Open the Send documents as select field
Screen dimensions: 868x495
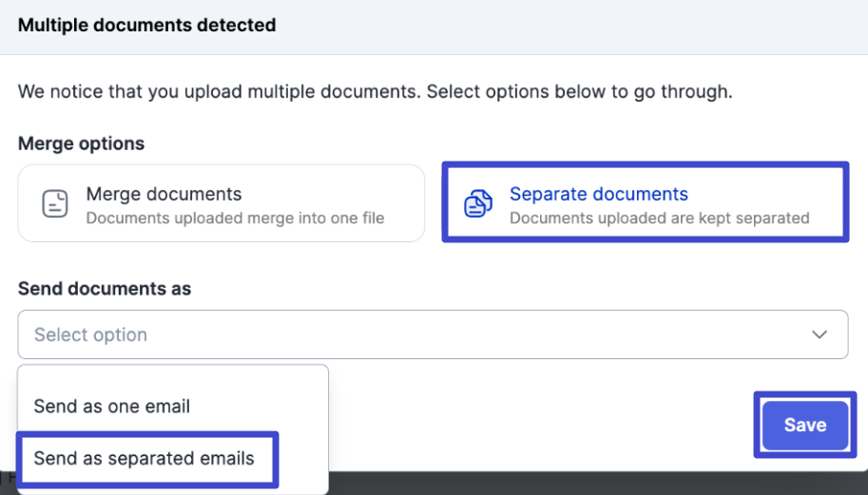[x=432, y=334]
